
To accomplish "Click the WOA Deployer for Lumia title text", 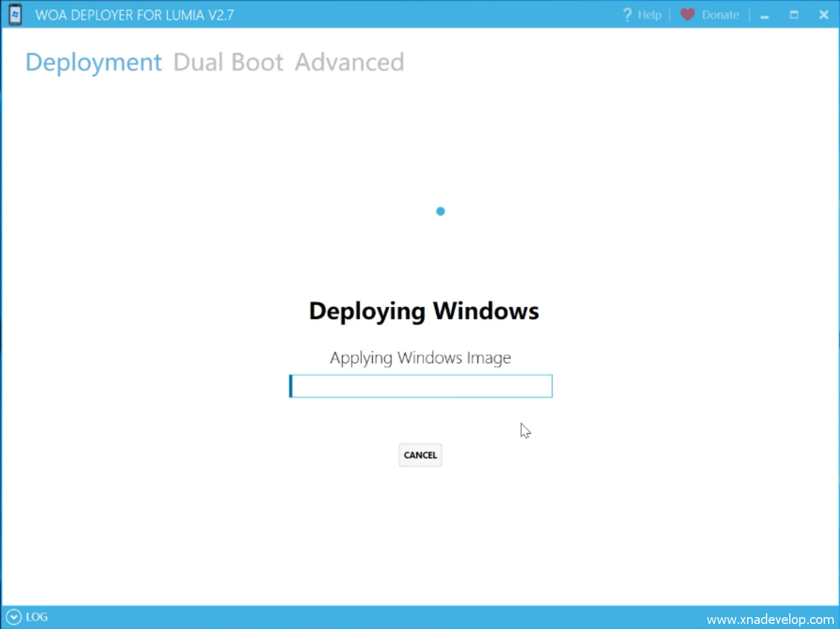I will [x=134, y=15].
